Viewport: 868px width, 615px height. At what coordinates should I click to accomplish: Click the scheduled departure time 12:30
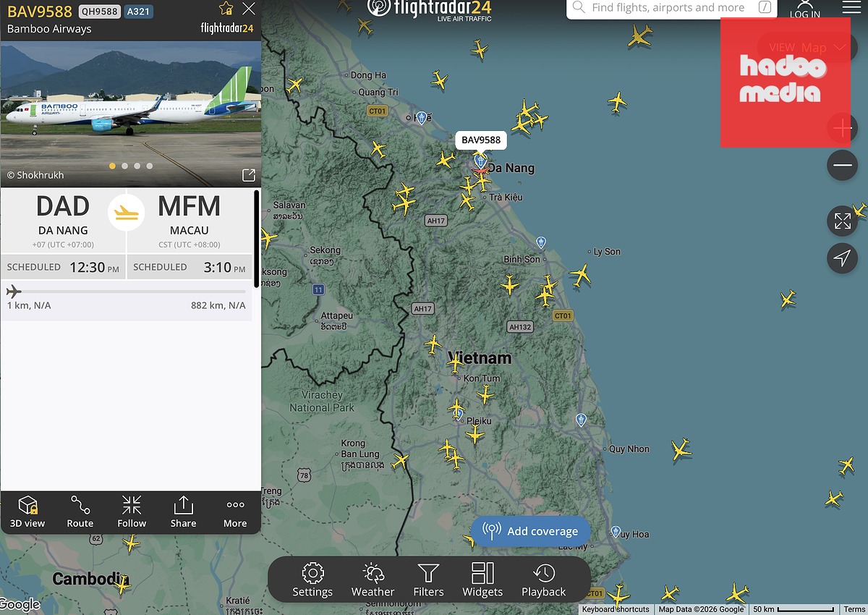95,267
